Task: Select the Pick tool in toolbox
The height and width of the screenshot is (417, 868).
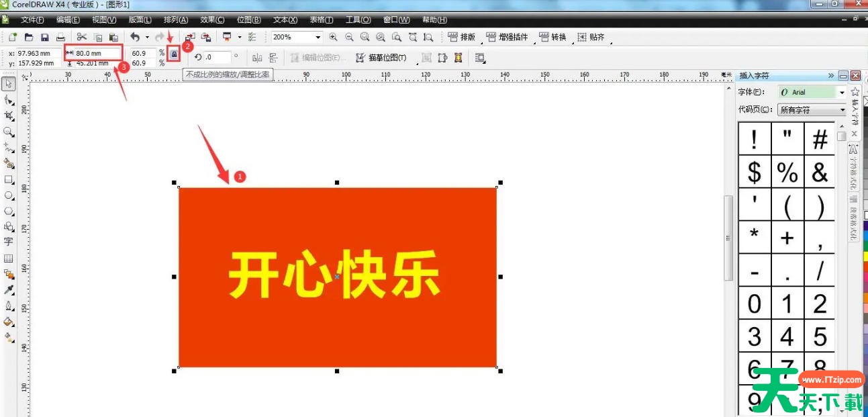Action: (9, 85)
